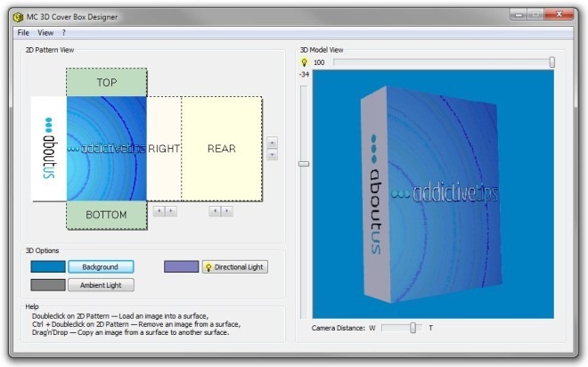
Task: Click the gray Ambient Light color swatch
Action: tap(48, 285)
